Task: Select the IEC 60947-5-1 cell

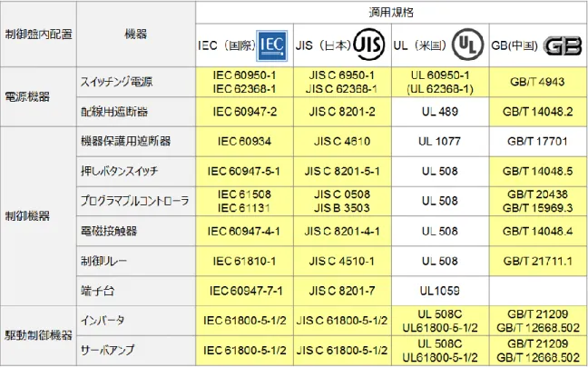Action: pyautogui.click(x=244, y=171)
